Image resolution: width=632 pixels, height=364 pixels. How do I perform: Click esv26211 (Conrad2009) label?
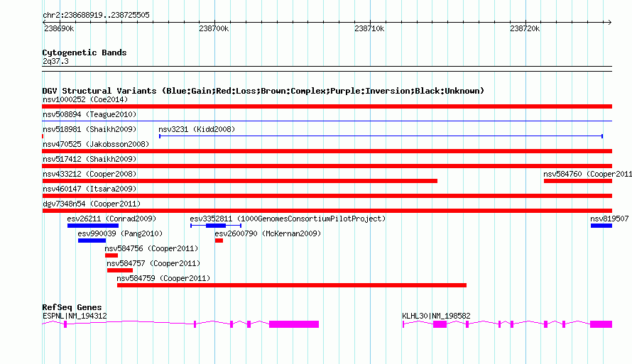[111, 219]
